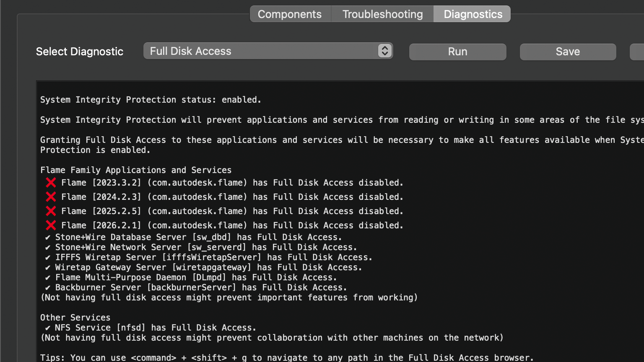The image size is (644, 362).
Task: Click checkmark for Stone+Wire Network Server
Action: (x=48, y=248)
